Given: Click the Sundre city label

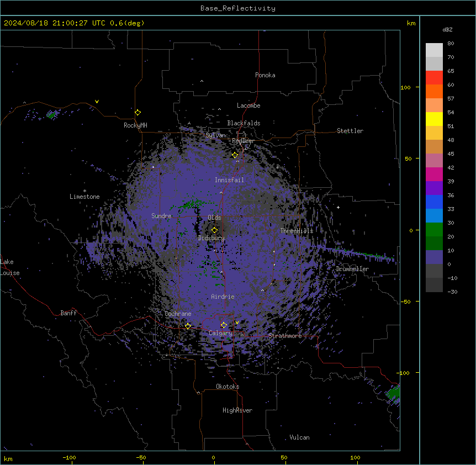Looking at the screenshot, I should 161,216.
